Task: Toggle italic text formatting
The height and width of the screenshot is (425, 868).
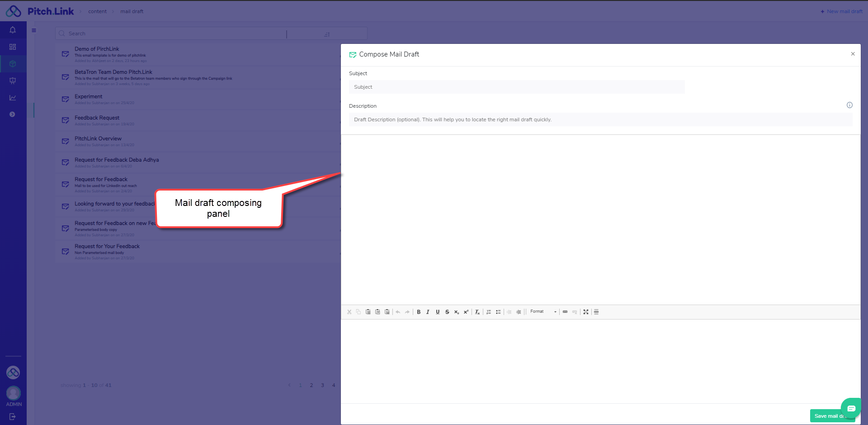Action: (428, 312)
